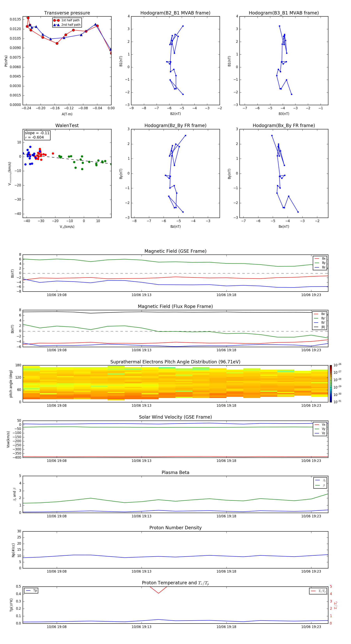Viewport: 351px width, 644px height.
Task: Click the "Hodogram(B3_B1 MVAB frame)" title
Action: [284, 13]
